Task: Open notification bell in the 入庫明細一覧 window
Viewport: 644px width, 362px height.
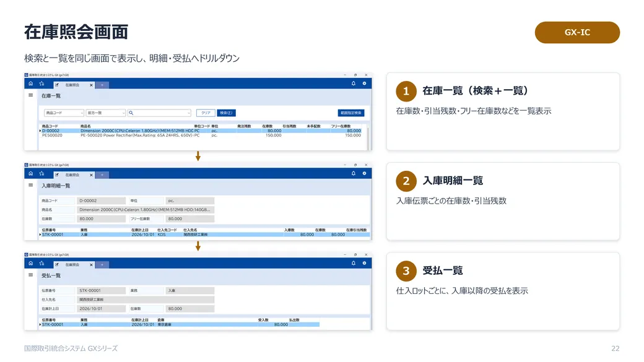Action: [353, 174]
